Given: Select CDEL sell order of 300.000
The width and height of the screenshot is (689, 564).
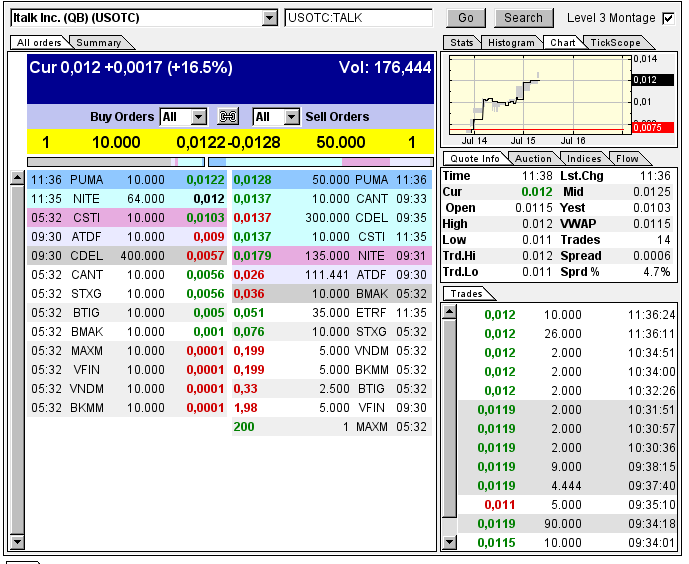Looking at the screenshot, I should [332, 218].
